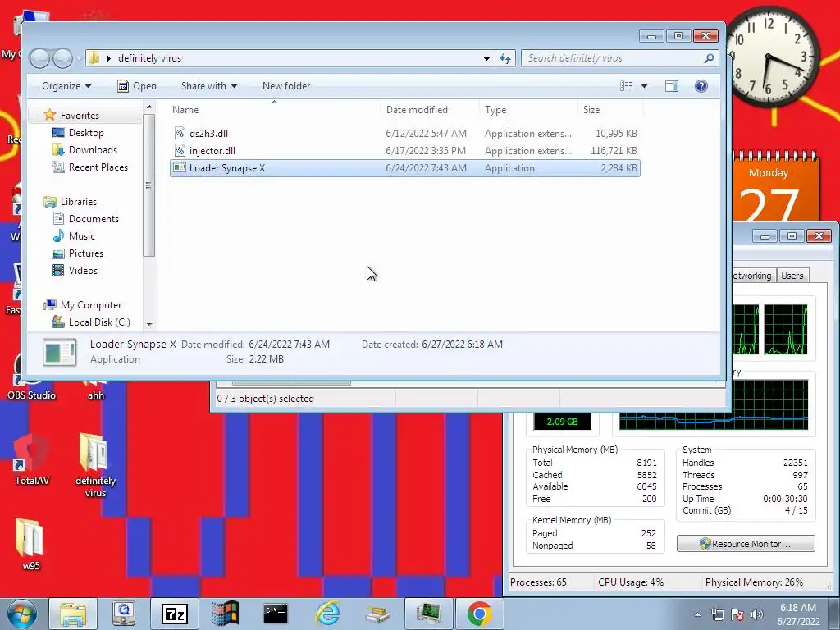The height and width of the screenshot is (630, 840).
Task: Open the 7-Zip taskbar icon
Action: pos(175,614)
